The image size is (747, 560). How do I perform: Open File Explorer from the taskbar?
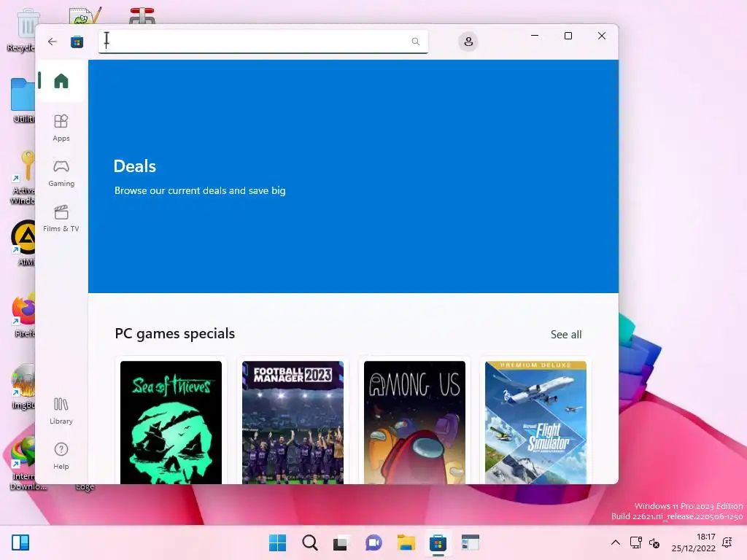(406, 542)
